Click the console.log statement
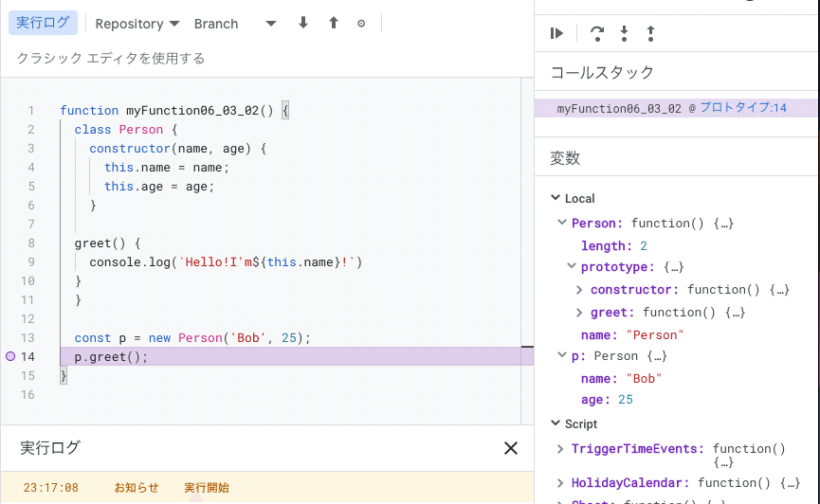 click(x=226, y=261)
